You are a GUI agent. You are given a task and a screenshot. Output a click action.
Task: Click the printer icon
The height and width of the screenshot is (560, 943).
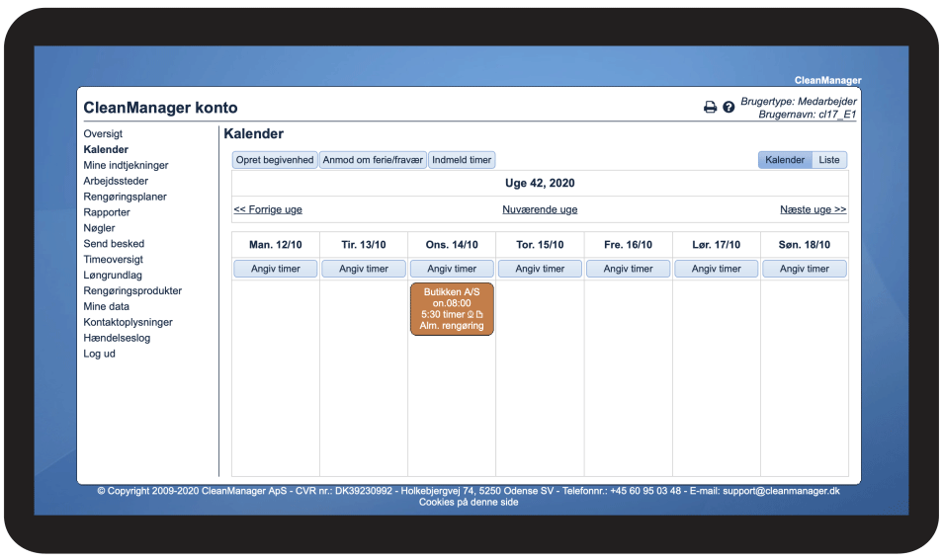(711, 107)
